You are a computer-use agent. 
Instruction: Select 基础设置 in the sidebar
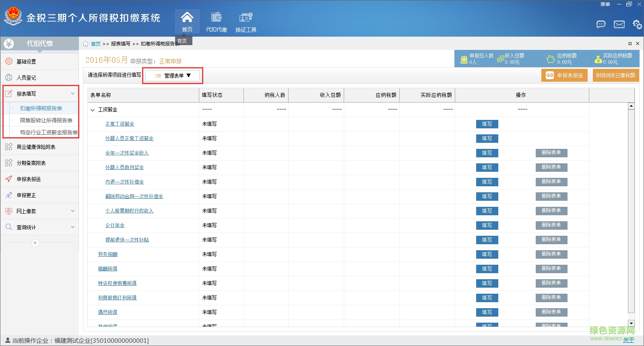[27, 62]
